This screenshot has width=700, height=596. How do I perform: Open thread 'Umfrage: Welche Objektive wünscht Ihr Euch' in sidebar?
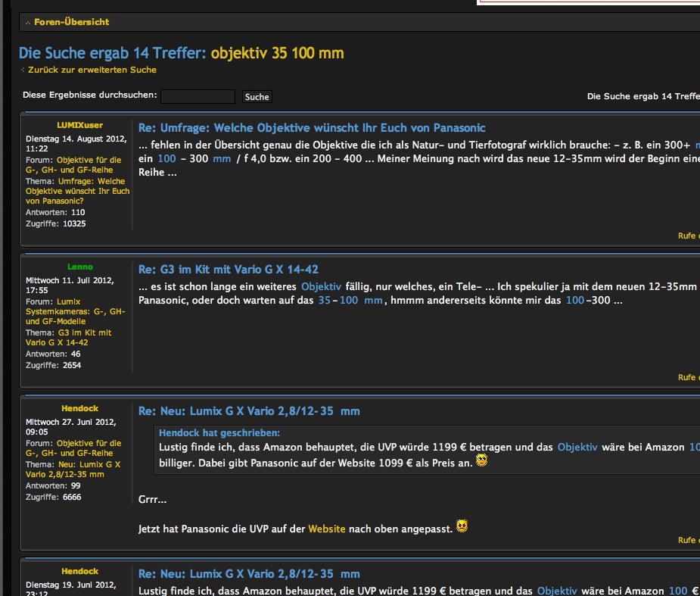click(78, 192)
